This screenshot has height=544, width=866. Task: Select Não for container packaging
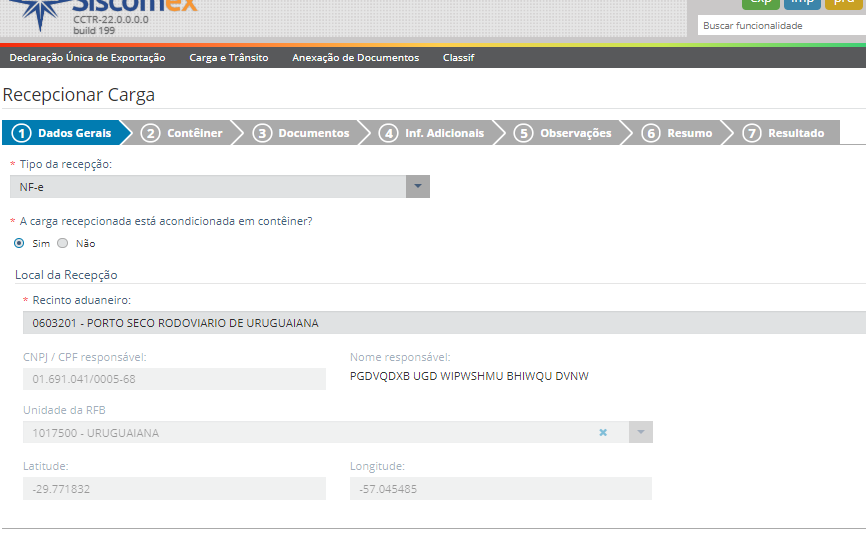pos(63,243)
